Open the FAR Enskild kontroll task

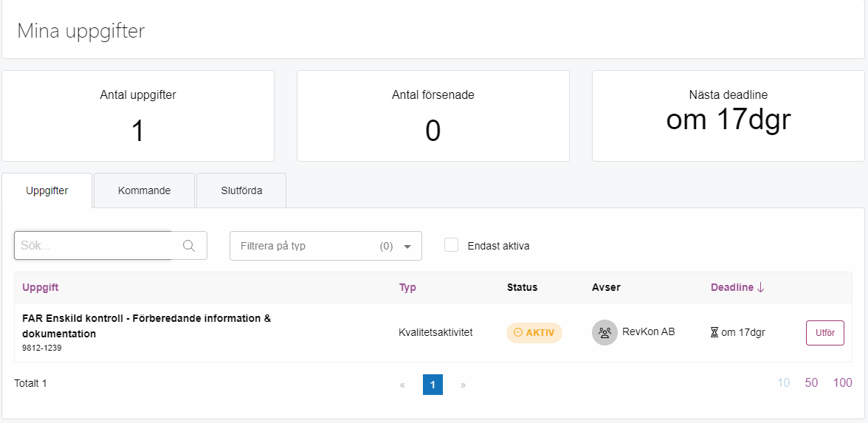pyautogui.click(x=147, y=326)
